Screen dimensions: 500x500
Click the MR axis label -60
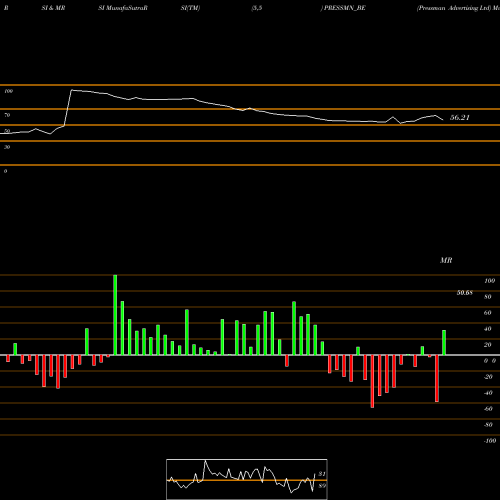coord(488,409)
